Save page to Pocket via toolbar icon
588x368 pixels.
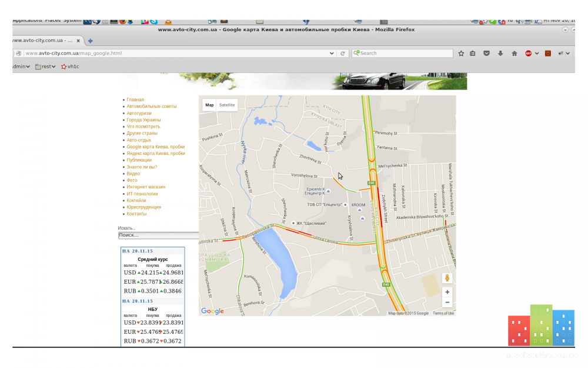point(486,54)
